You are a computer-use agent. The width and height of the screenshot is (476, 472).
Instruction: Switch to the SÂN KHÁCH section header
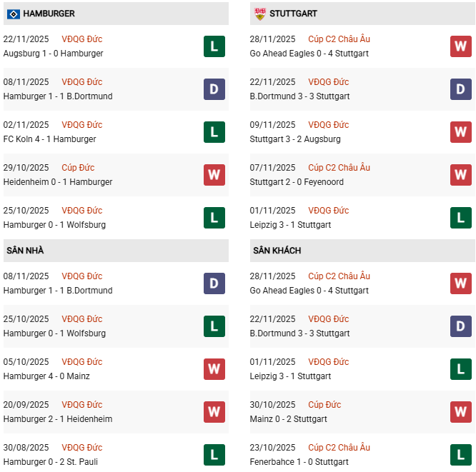click(x=277, y=251)
